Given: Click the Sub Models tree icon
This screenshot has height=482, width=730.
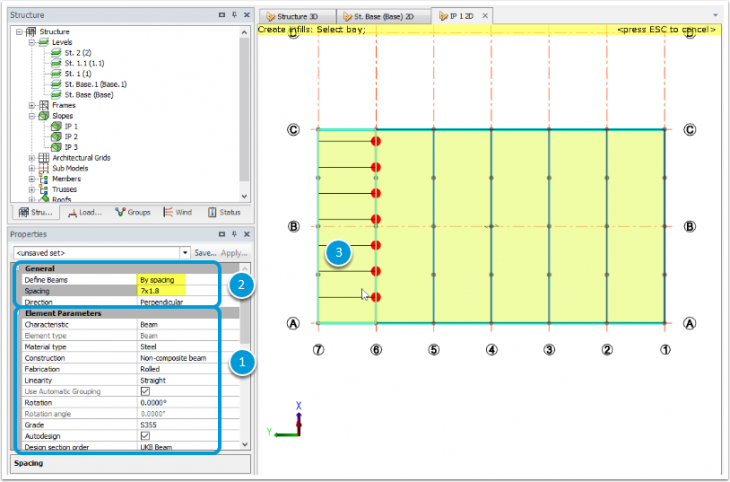Looking at the screenshot, I should click(43, 168).
